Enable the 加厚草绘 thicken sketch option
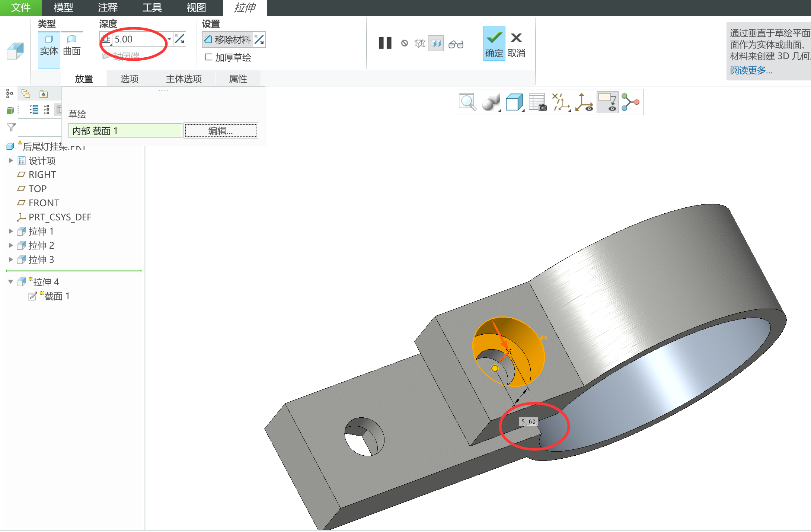This screenshot has height=532, width=811. point(228,58)
